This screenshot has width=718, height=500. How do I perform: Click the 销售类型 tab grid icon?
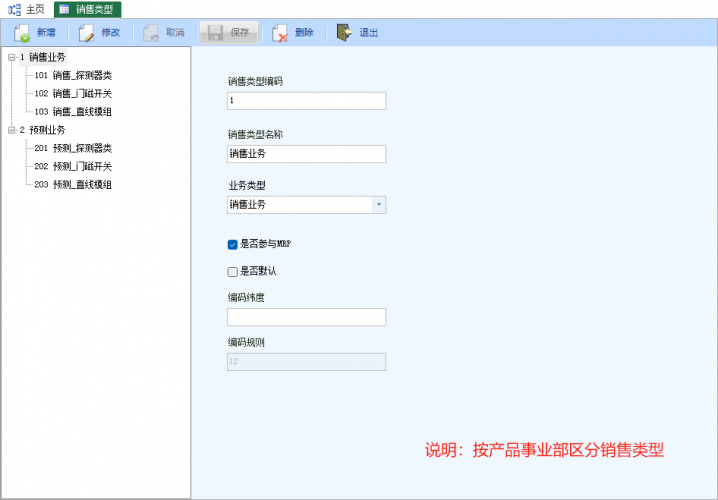[64, 9]
